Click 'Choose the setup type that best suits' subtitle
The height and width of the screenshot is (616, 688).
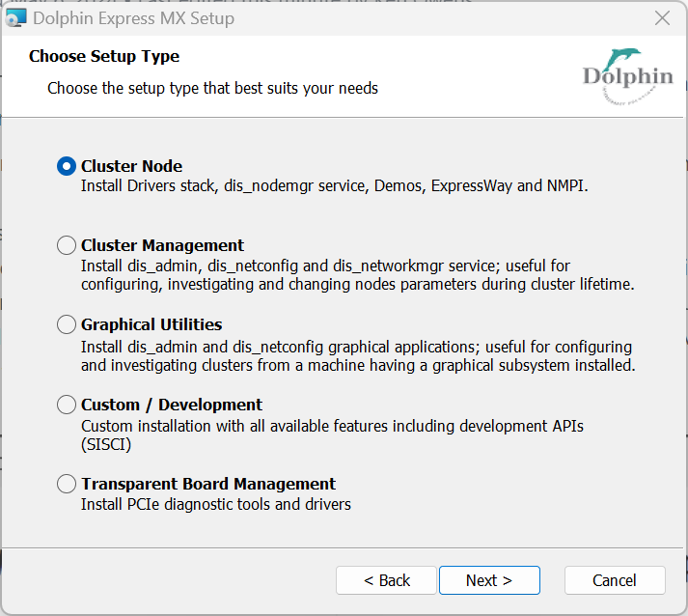[213, 88]
